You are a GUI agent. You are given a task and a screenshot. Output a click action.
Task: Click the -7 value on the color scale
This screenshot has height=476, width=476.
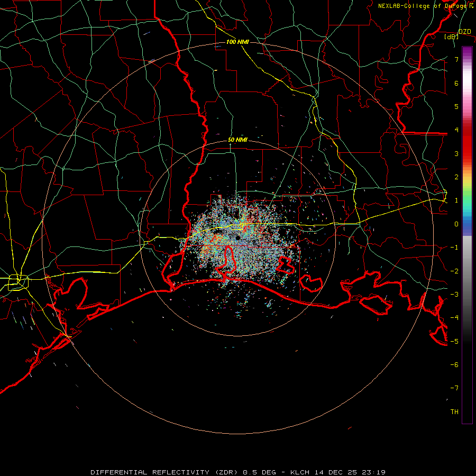(454, 388)
